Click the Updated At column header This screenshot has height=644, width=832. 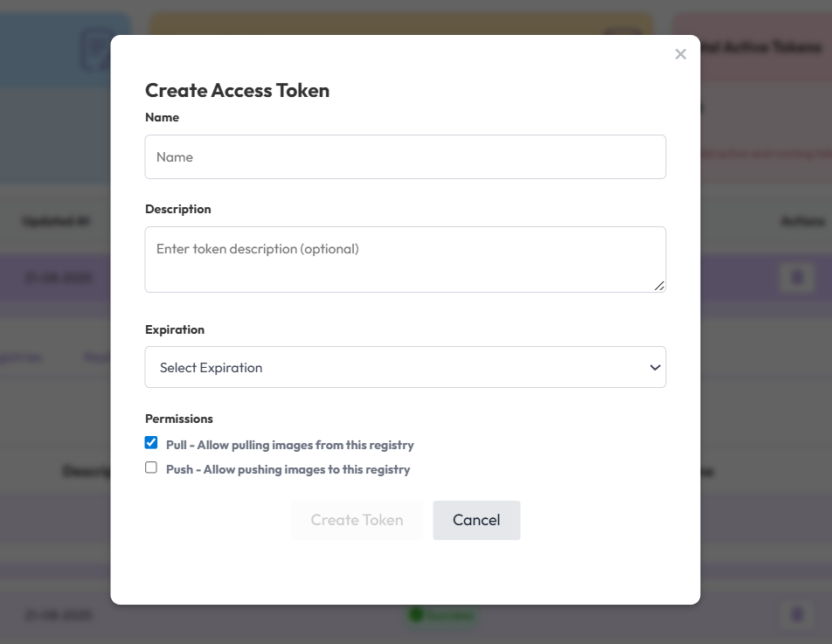[x=57, y=222]
